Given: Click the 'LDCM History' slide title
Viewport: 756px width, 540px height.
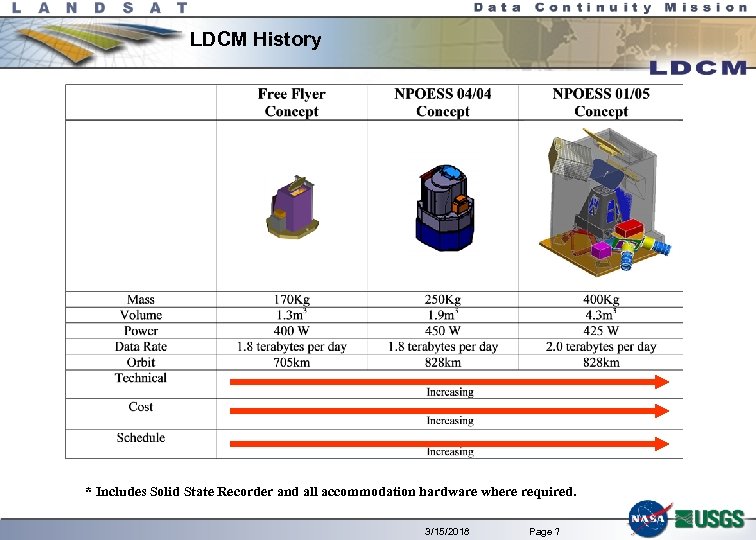Looking at the screenshot, I should coord(256,40).
